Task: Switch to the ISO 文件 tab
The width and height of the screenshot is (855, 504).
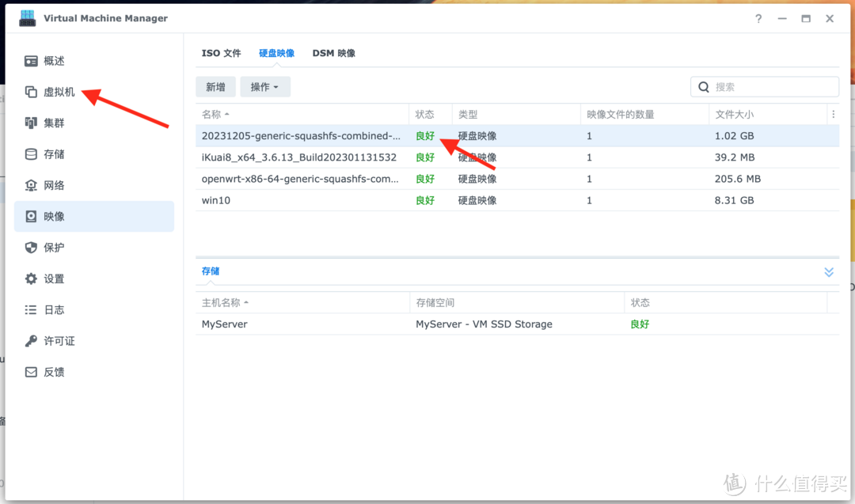Action: tap(222, 53)
